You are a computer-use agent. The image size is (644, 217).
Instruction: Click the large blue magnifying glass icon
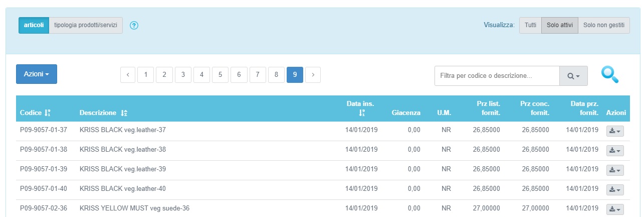(x=610, y=75)
